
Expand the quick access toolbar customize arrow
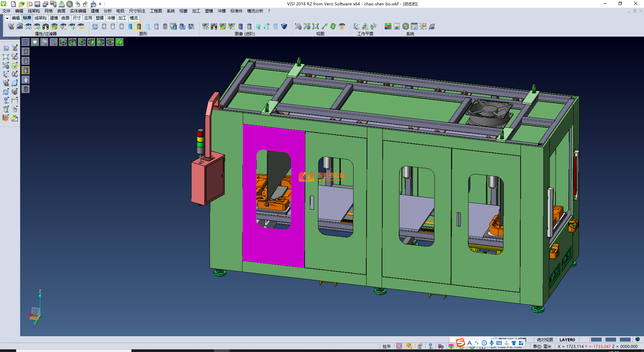point(100,4)
